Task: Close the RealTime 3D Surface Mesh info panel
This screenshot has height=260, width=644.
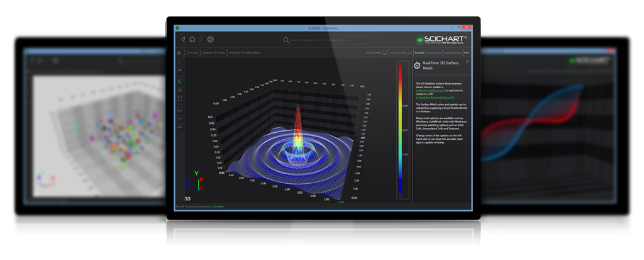Action: 467,61
